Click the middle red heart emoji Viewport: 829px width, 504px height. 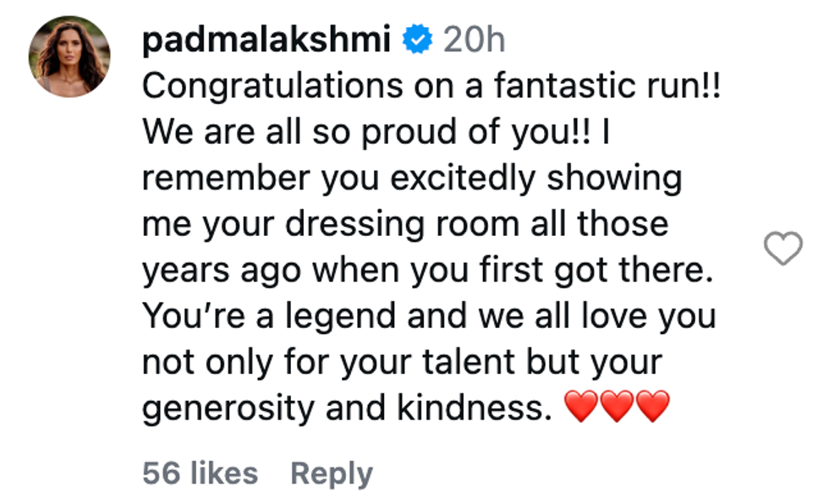[x=617, y=408]
